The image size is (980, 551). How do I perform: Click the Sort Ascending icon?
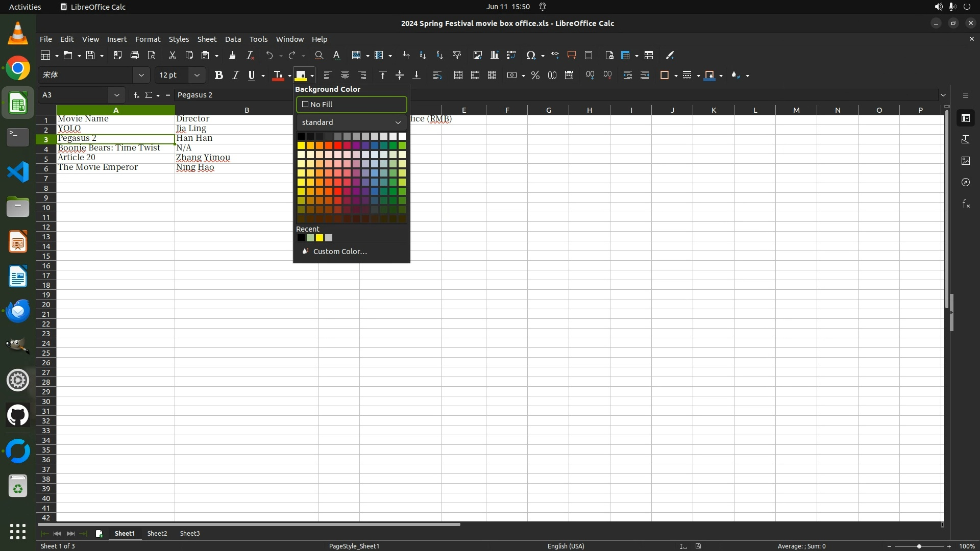coord(423,55)
